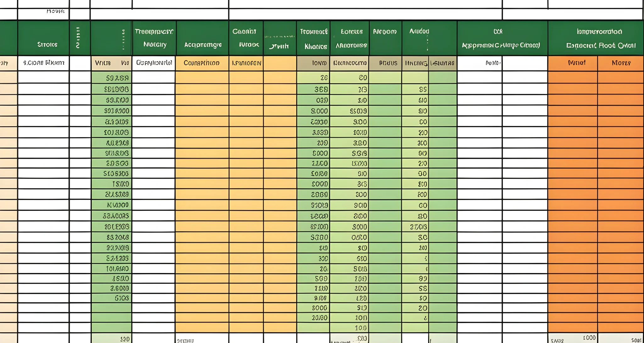Select the green cell containing "8.000"
This screenshot has width=644, height=343.
(314, 111)
